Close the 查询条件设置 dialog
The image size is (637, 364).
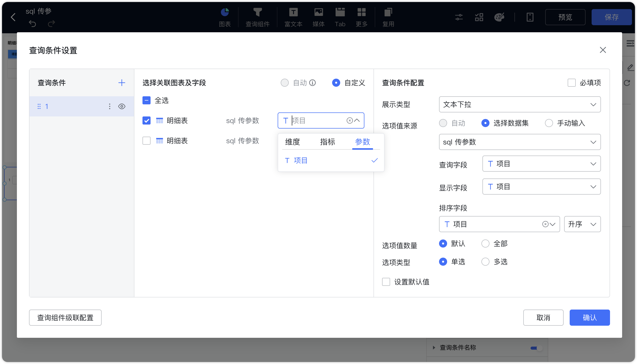(603, 50)
